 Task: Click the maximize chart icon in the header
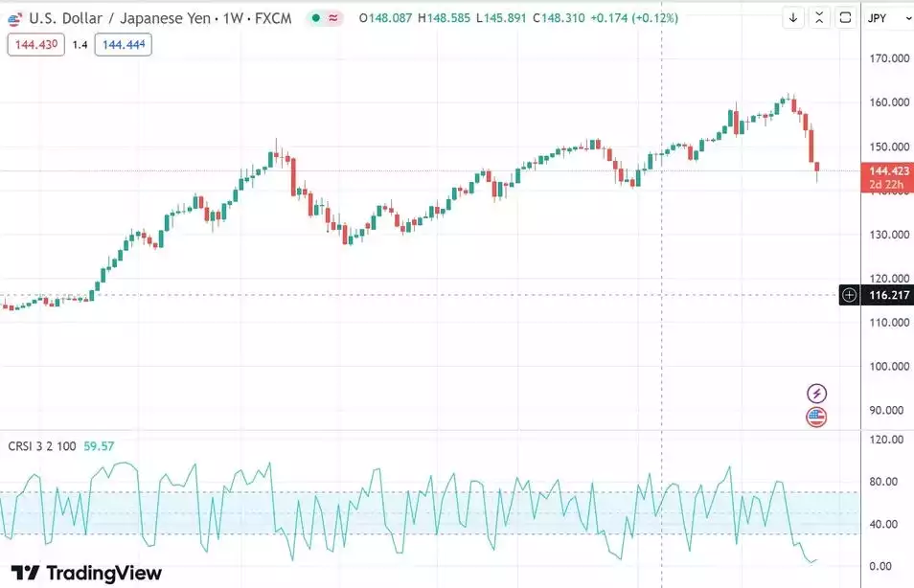pos(819,17)
